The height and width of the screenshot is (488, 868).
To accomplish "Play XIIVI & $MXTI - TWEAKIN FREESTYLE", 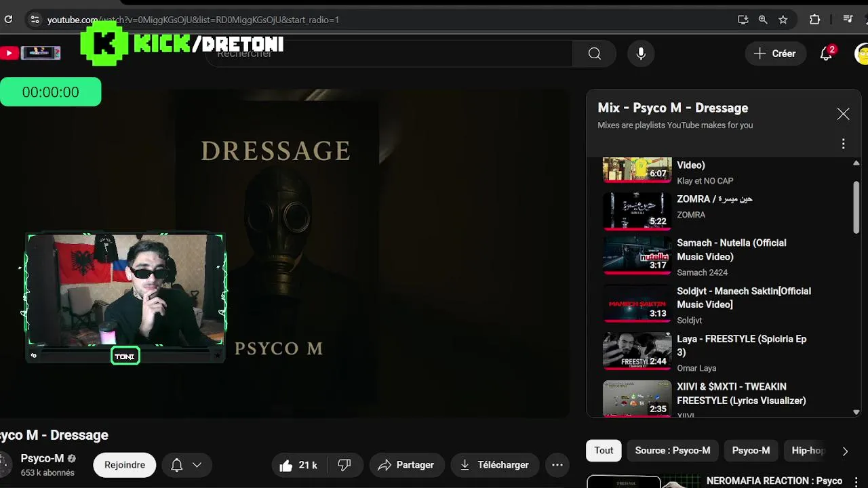I will pos(741,394).
